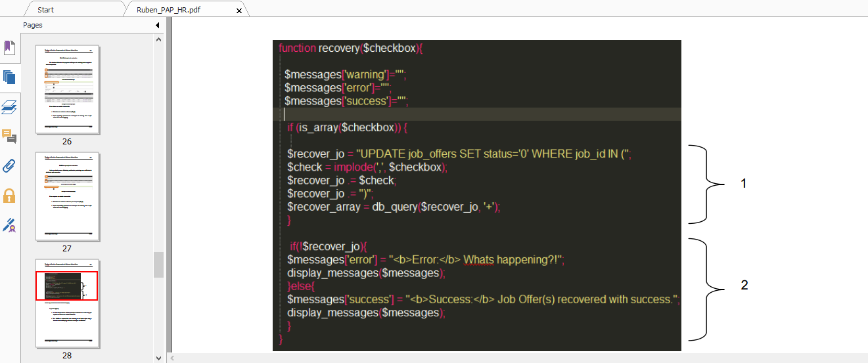This screenshot has height=363, width=868.
Task: Click the 'Whats happening?!' error message line
Action: tap(425, 260)
